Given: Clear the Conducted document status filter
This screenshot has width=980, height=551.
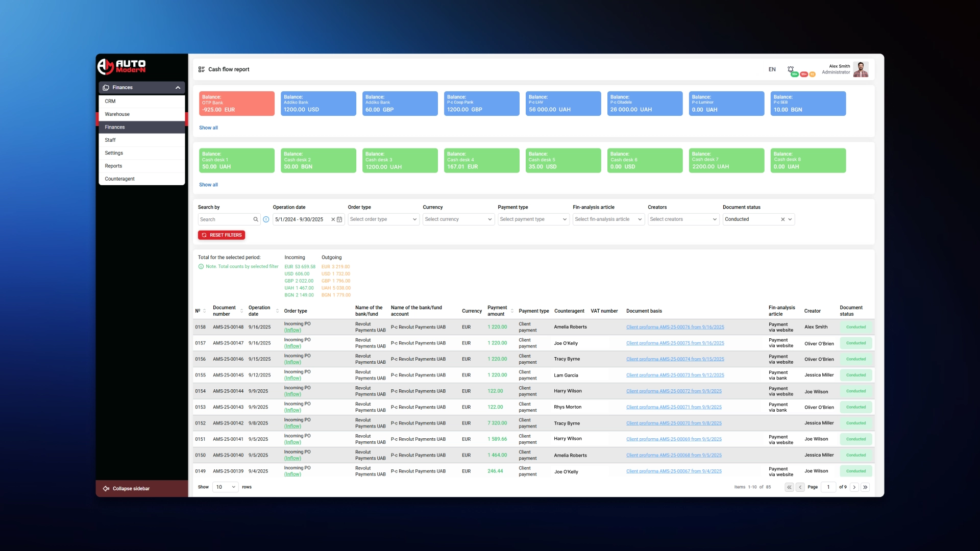Looking at the screenshot, I should tap(782, 219).
